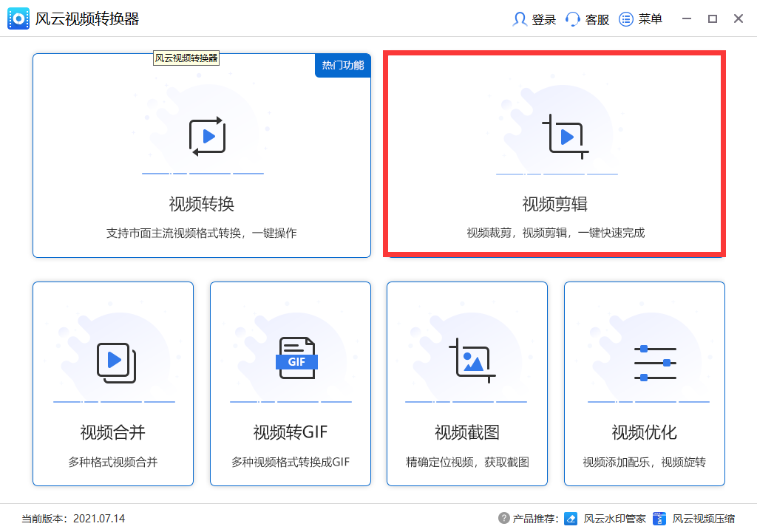Screen dimensions: 757x532
Task: Click the 视频剪辑 crop-video icon
Action: [x=566, y=137]
